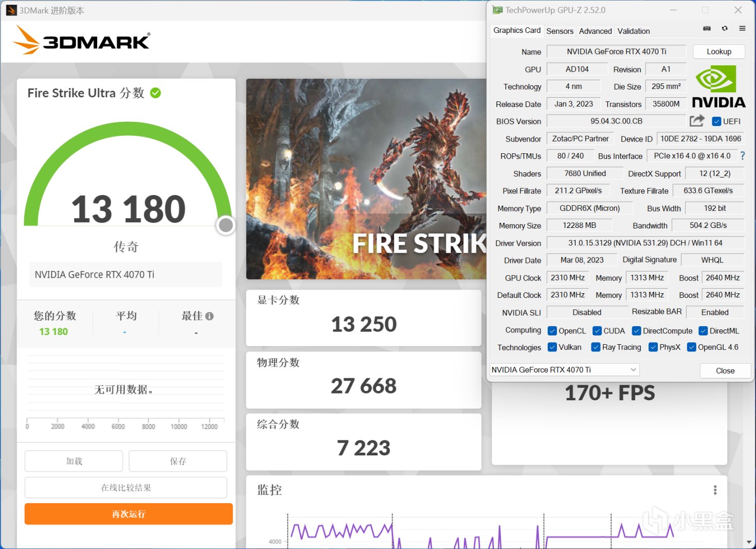Click the GPU Name field in GPU-Z
Screen dimensions: 756x549
pyautogui.click(x=617, y=51)
